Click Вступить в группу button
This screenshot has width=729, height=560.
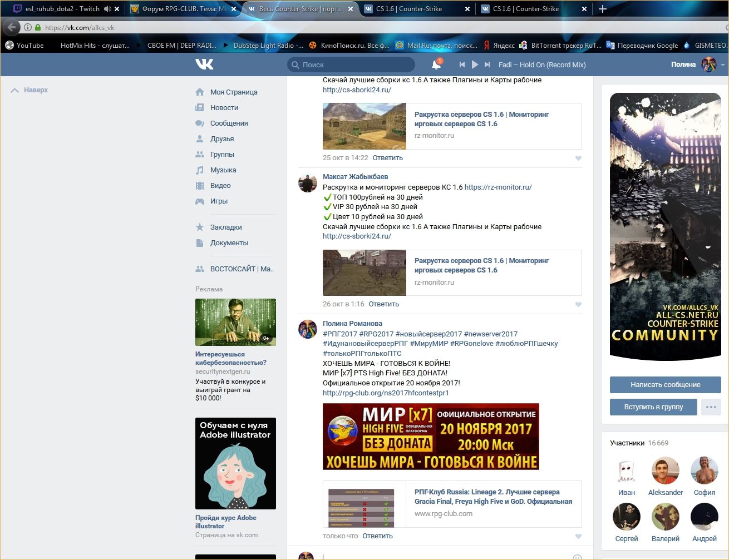(654, 407)
